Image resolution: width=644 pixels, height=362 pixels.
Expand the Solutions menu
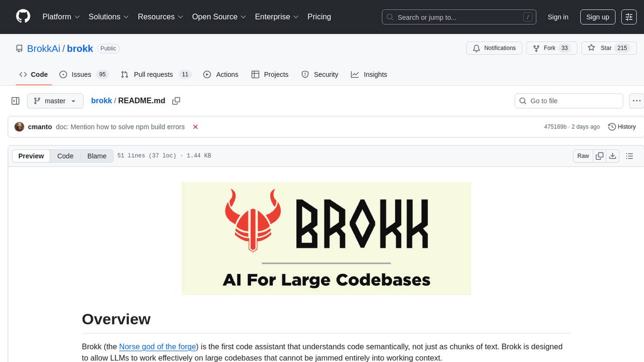coord(108,17)
